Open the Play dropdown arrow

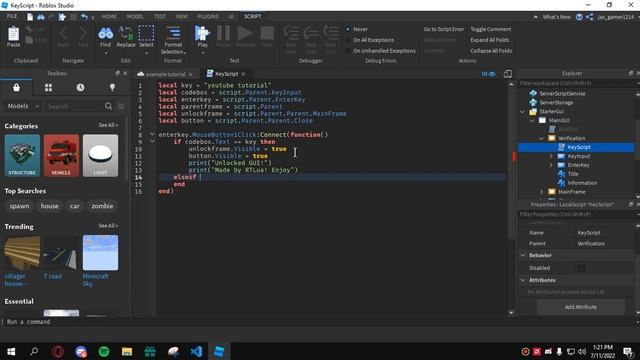[x=202, y=53]
